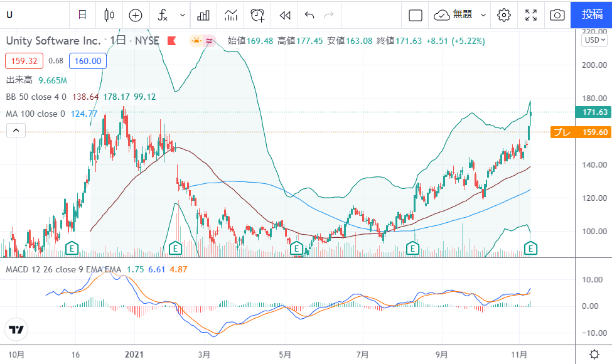
Task: Save chart layout named 無題
Action: coord(453,15)
